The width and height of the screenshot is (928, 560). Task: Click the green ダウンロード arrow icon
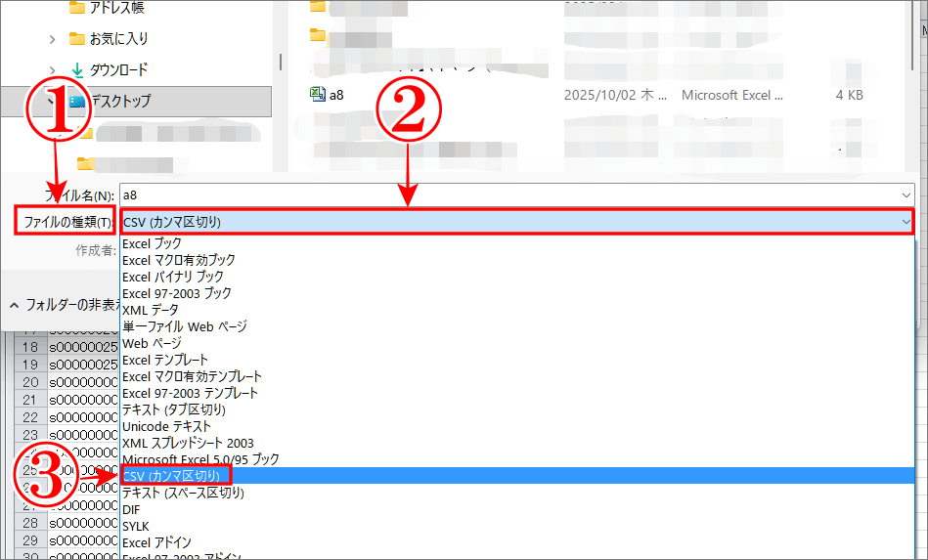pyautogui.click(x=77, y=69)
